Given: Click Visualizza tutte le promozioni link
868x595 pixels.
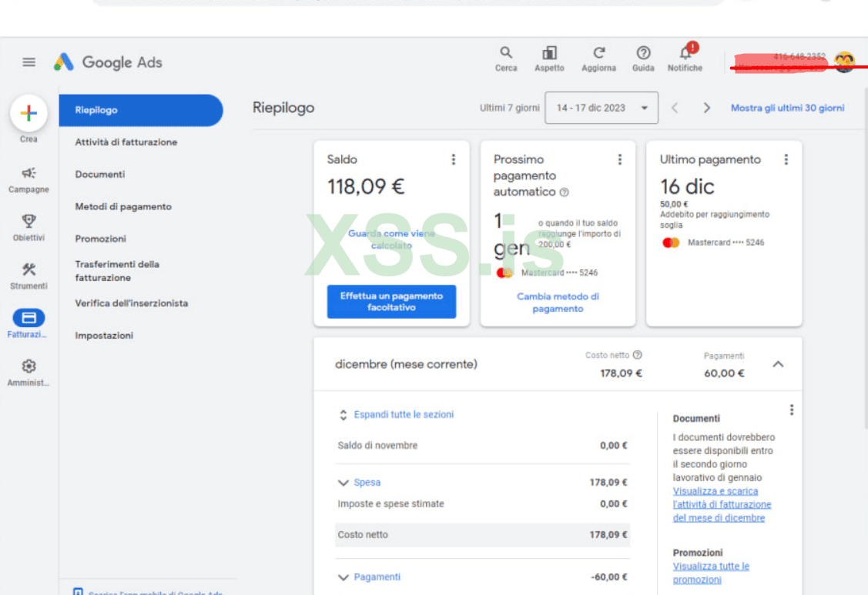Looking at the screenshot, I should pos(711,573).
